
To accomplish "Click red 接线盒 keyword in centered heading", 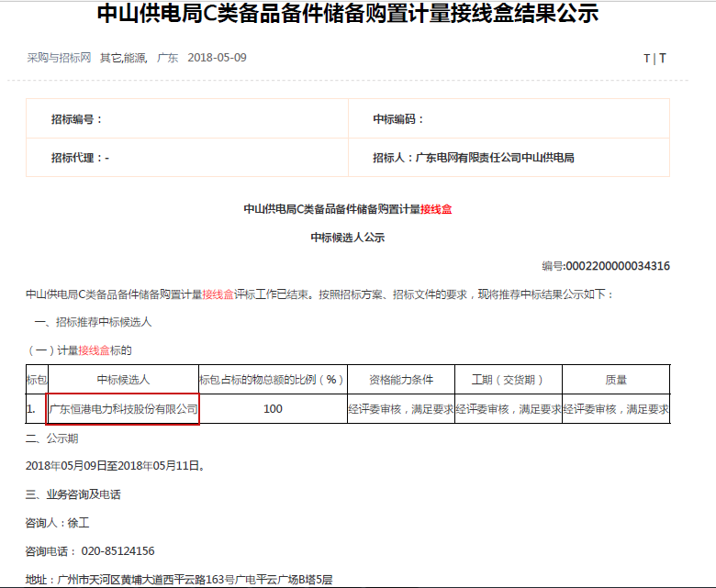I will (436, 209).
